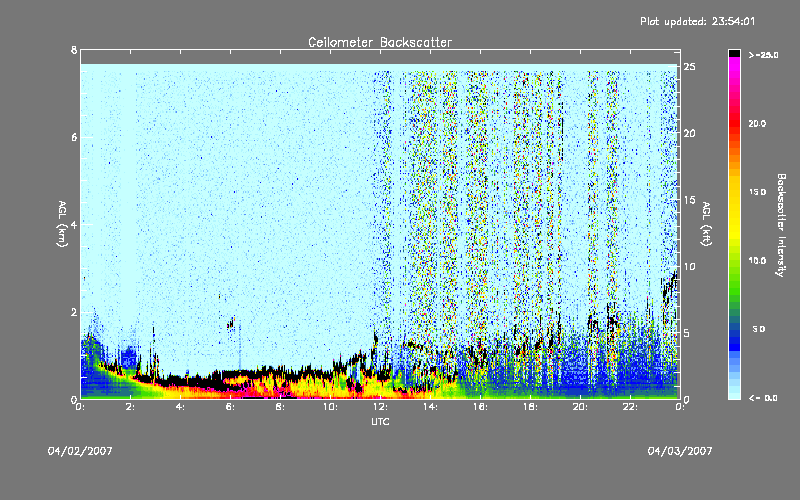
Task: Click the UTC x-axis label
Action: click(x=380, y=422)
